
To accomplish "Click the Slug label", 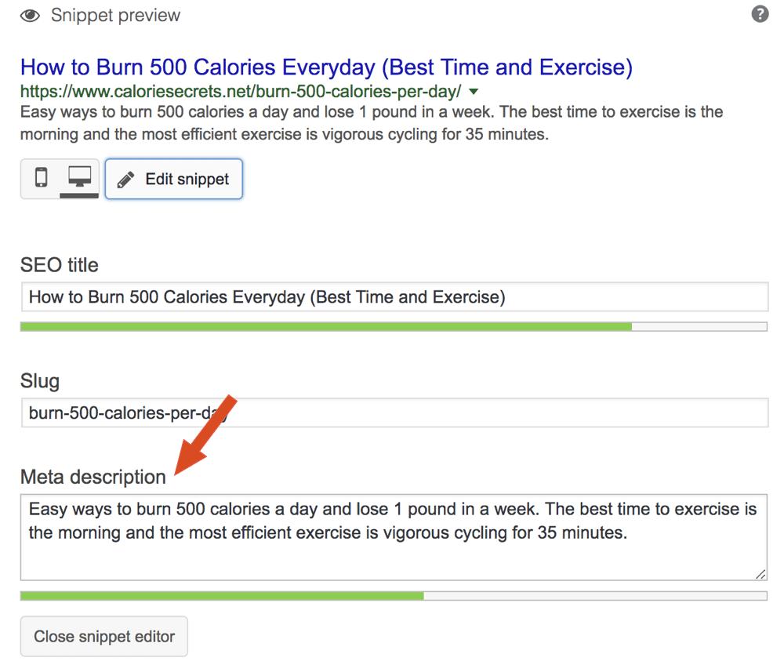I will (40, 382).
